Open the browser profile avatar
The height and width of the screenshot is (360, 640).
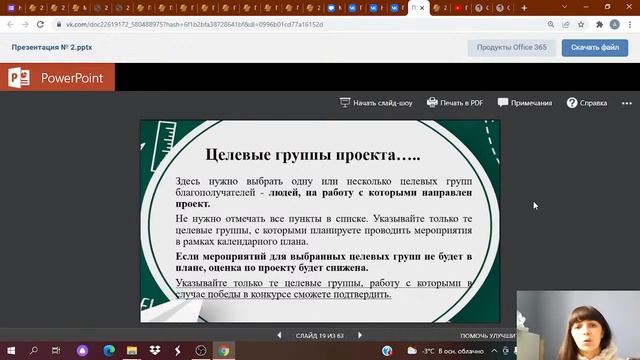tap(615, 24)
